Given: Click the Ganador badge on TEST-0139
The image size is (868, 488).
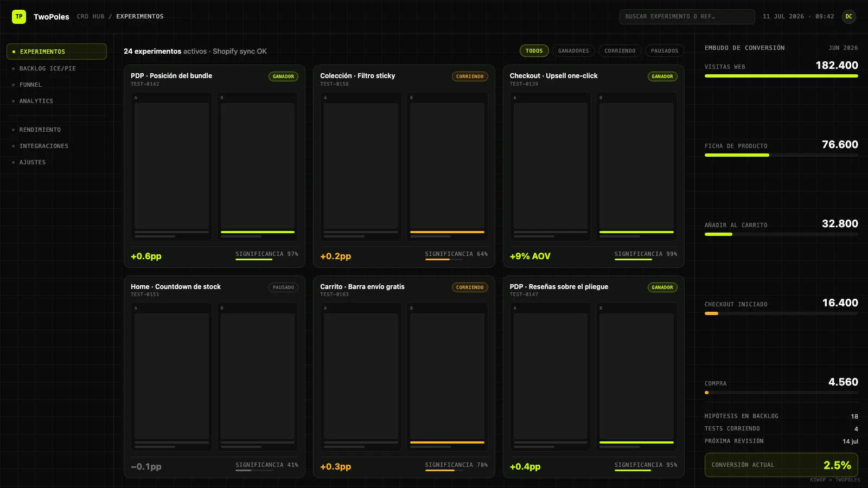Looking at the screenshot, I should tap(662, 76).
